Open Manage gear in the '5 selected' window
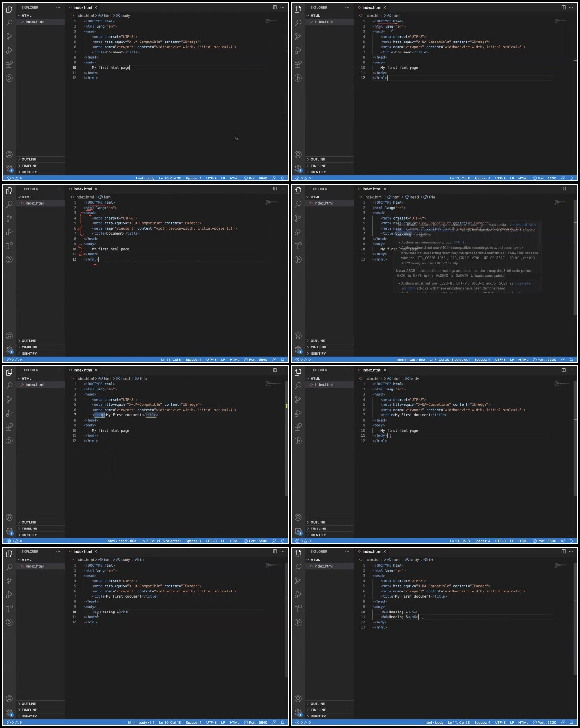This screenshot has width=580, height=728. click(x=9, y=531)
